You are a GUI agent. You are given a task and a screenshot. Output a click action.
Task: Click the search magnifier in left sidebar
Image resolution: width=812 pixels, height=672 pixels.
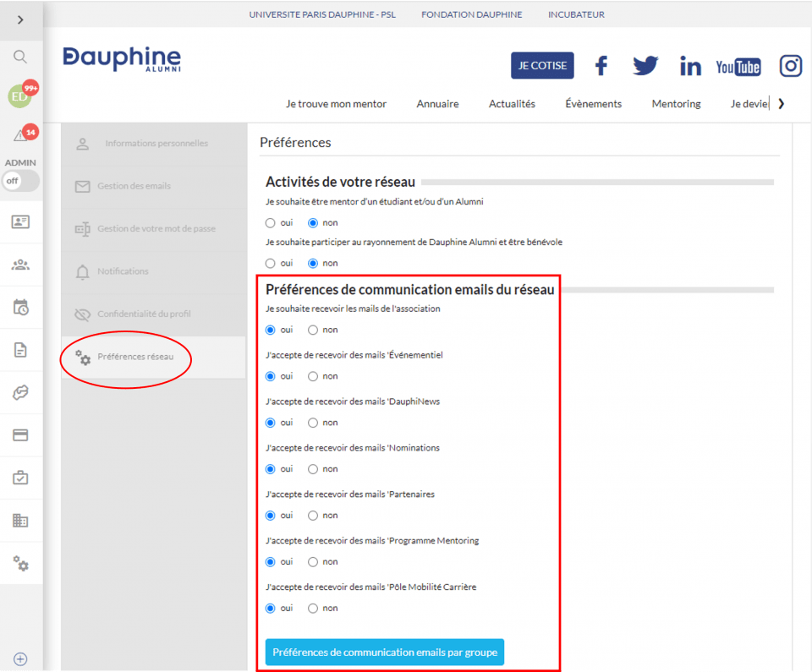pos(20,57)
